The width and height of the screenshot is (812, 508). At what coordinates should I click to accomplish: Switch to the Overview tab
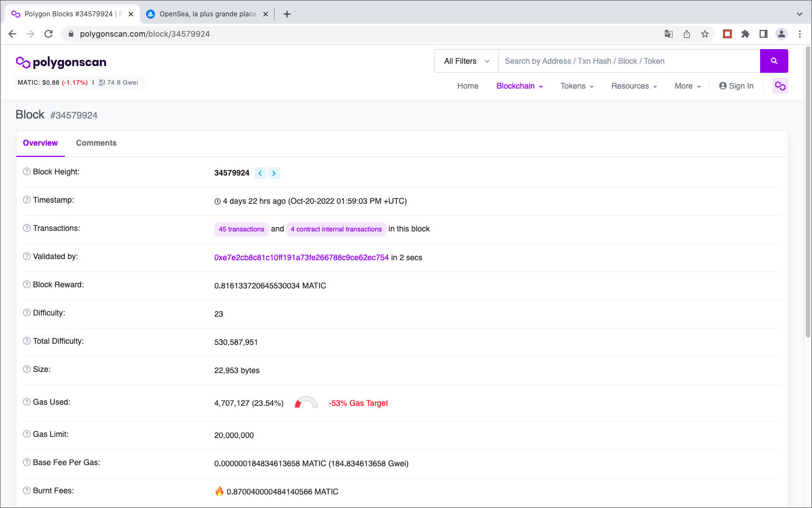[40, 143]
